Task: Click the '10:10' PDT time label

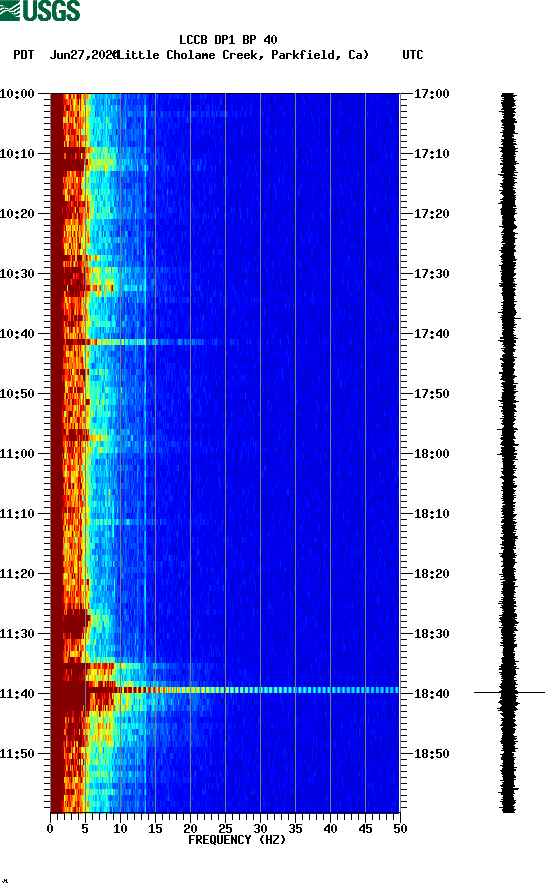Action: 17,154
